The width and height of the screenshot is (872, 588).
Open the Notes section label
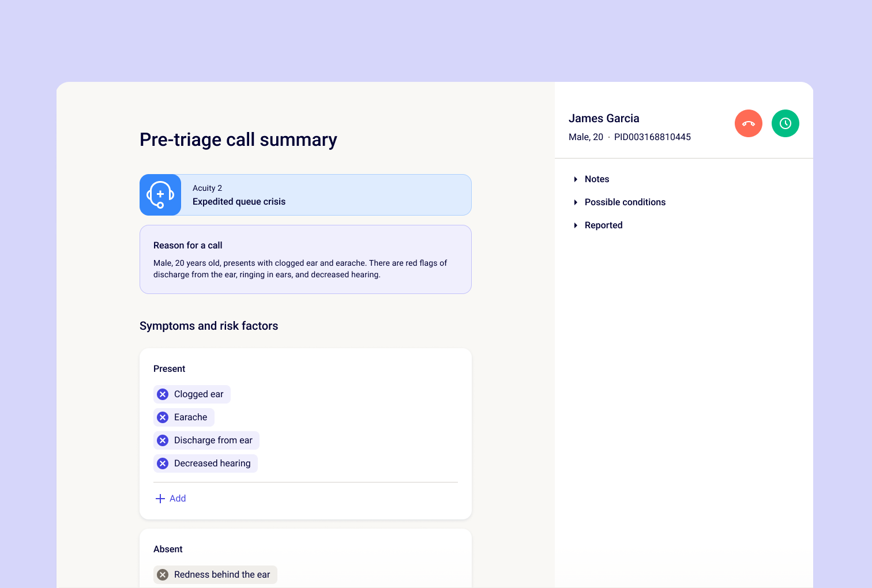tap(597, 179)
